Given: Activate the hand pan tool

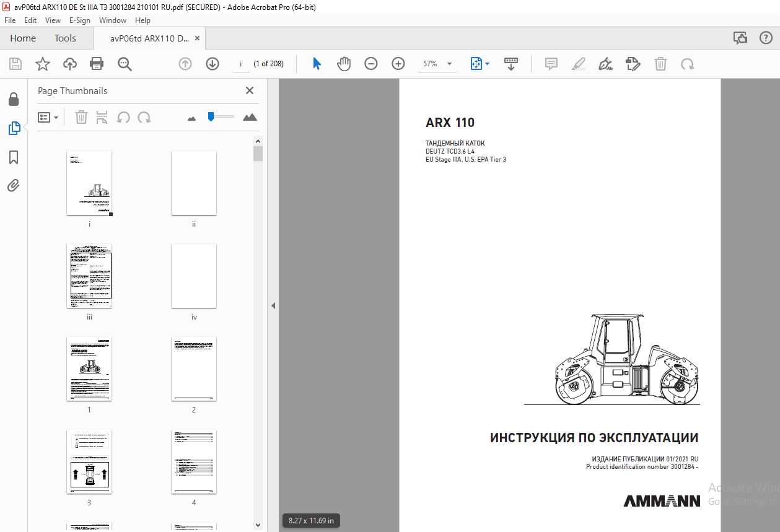Looking at the screenshot, I should pyautogui.click(x=344, y=64).
